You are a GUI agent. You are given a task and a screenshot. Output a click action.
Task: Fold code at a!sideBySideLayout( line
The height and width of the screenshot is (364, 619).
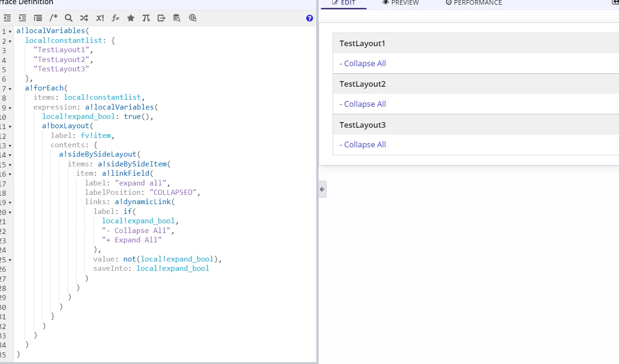(10, 155)
